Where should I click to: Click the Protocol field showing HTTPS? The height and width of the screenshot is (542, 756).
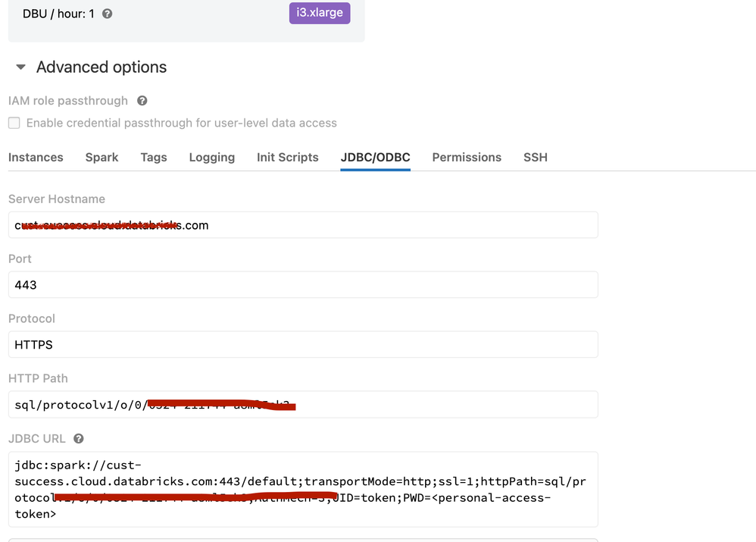[x=303, y=345]
